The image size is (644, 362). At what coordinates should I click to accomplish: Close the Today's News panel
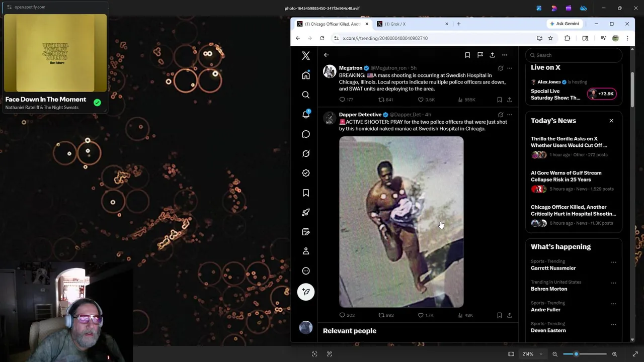coord(611,121)
